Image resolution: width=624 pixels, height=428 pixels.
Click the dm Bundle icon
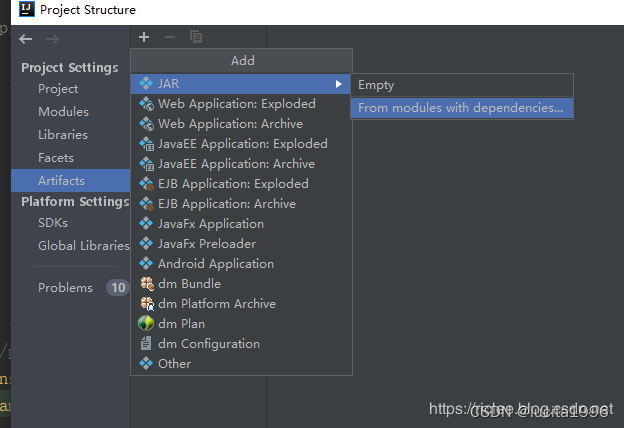coord(147,283)
